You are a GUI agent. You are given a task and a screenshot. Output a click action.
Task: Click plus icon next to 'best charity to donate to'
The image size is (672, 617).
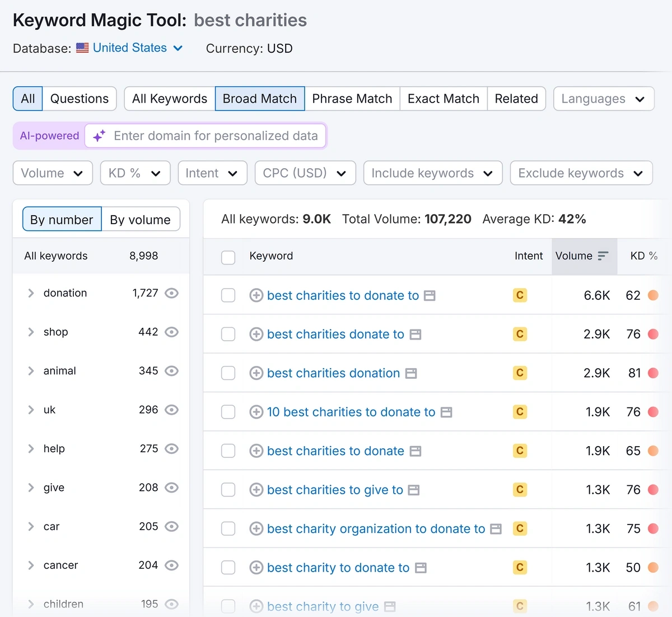[256, 568]
